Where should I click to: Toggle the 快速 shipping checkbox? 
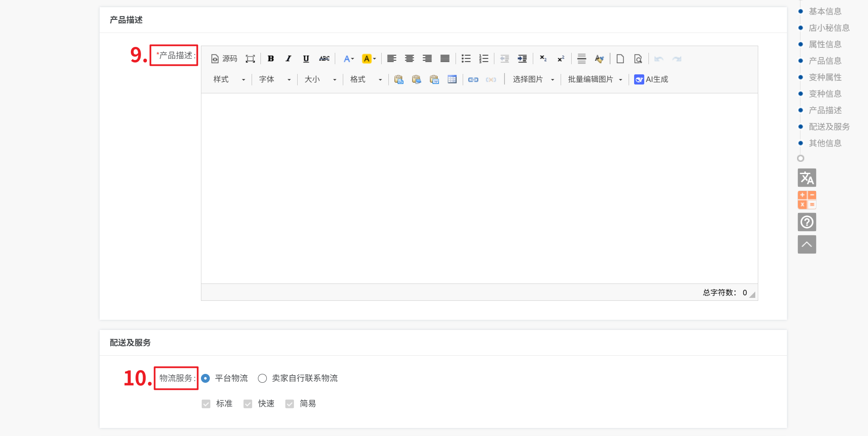tap(248, 404)
